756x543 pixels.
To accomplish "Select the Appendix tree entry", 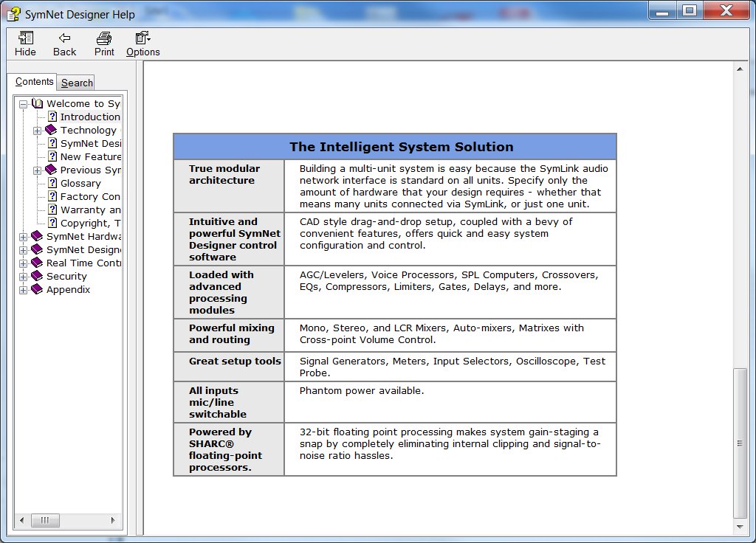I will (68, 289).
